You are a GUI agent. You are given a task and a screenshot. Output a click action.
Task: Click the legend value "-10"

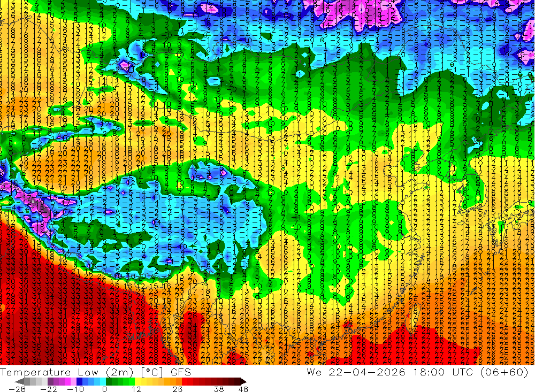[75, 389]
